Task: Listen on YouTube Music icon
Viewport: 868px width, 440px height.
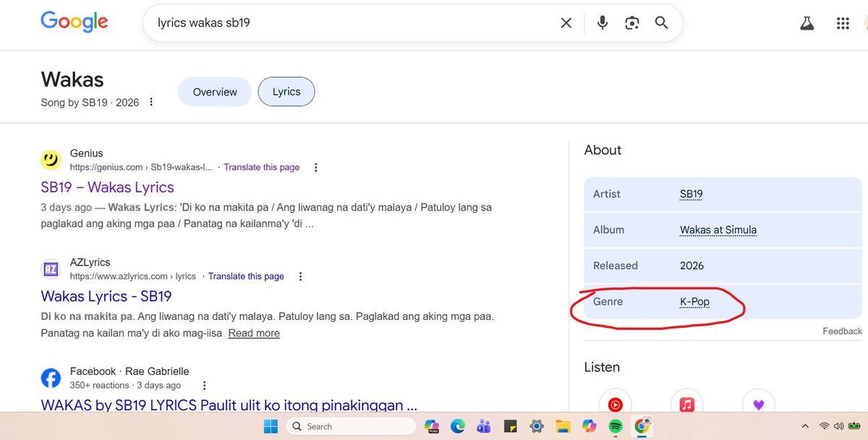Action: click(615, 404)
